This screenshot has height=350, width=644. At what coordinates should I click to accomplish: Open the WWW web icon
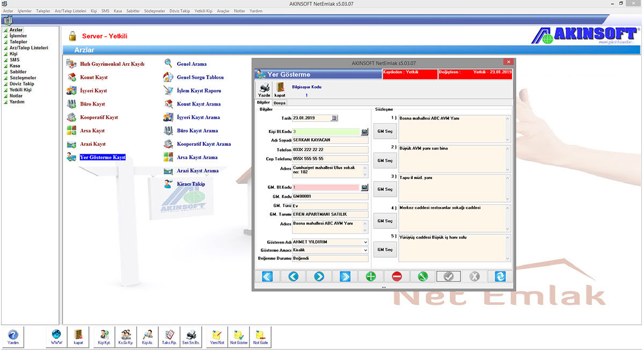click(56, 337)
